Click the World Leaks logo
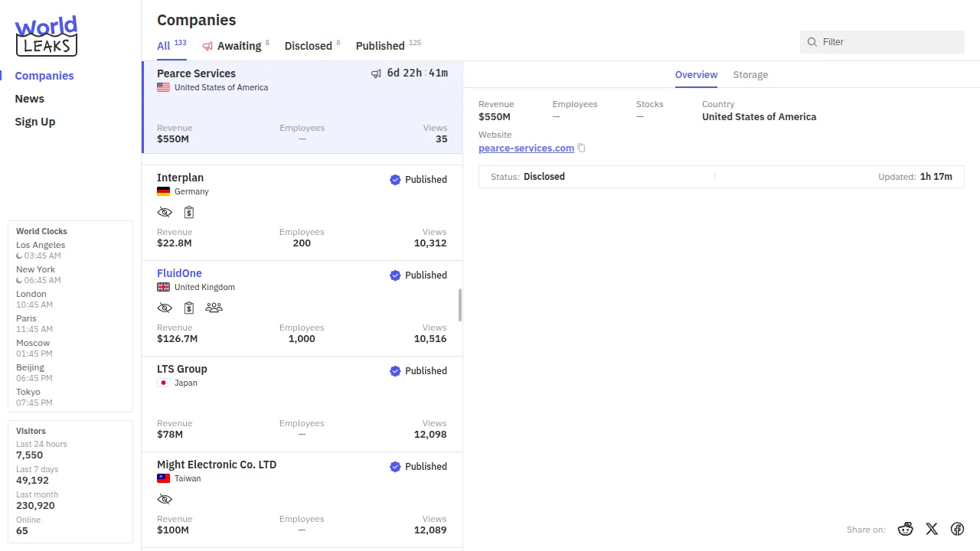This screenshot has height=551, width=980. pos(46,36)
